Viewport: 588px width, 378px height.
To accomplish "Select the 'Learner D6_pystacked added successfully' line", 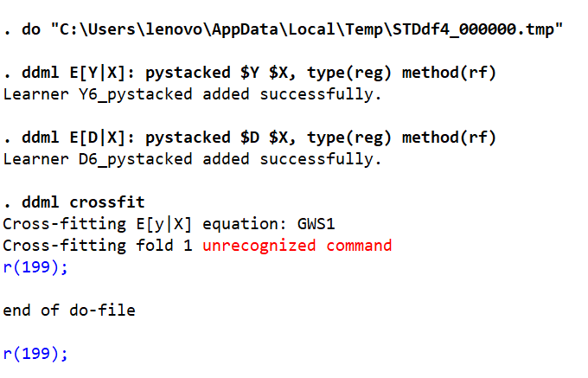I will (x=192, y=159).
